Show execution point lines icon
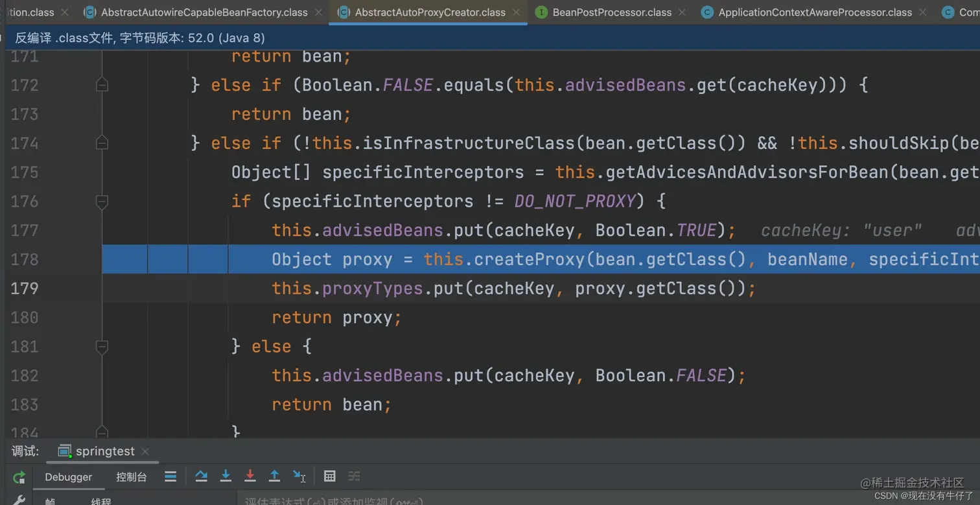The height and width of the screenshot is (505, 980). pyautogui.click(x=170, y=476)
